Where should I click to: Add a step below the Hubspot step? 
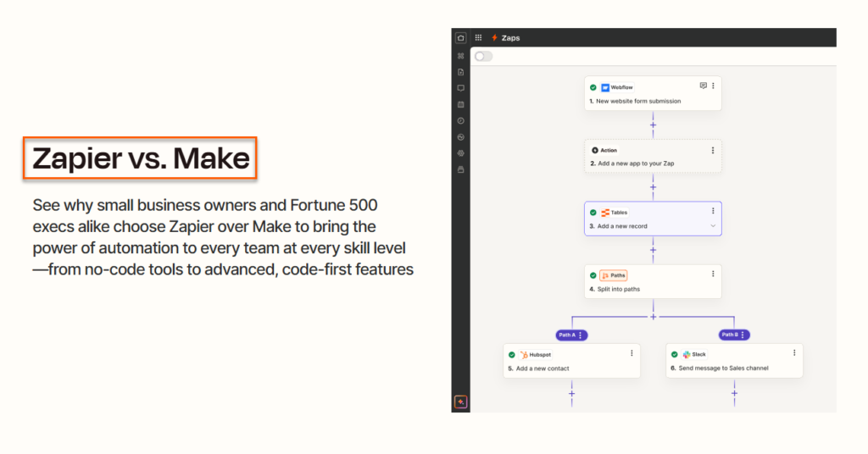point(572,394)
